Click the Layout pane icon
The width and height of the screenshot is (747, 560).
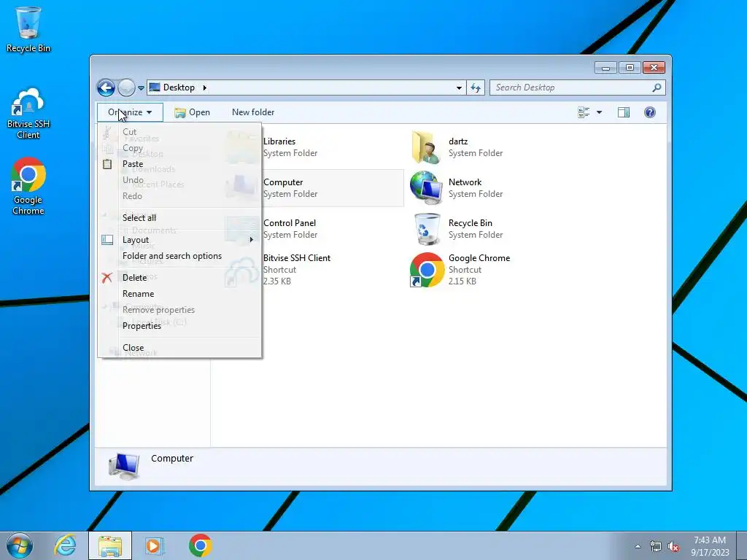click(107, 240)
